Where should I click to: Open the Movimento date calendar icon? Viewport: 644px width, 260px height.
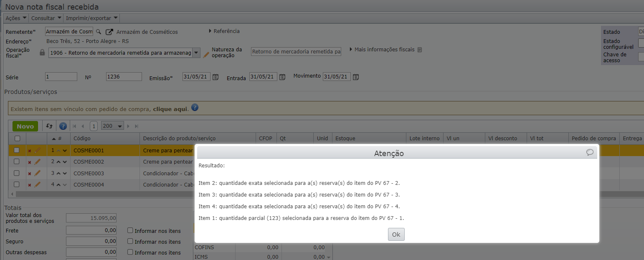[x=356, y=77]
